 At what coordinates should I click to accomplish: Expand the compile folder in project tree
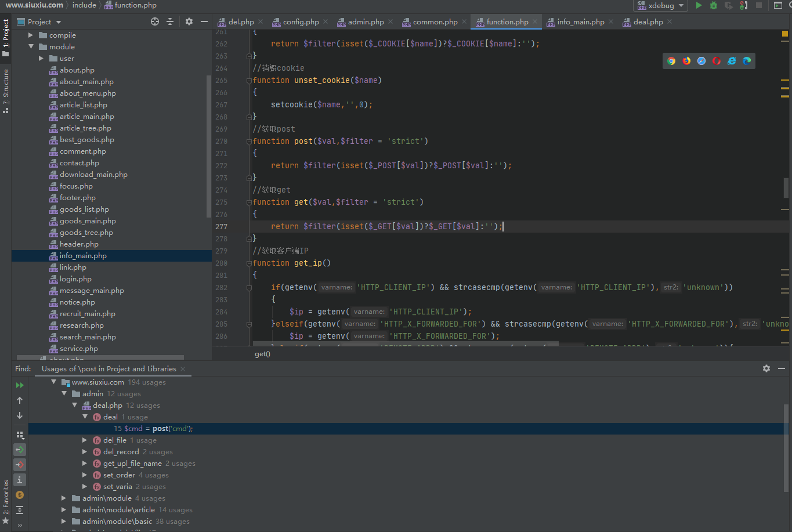pyautogui.click(x=31, y=35)
